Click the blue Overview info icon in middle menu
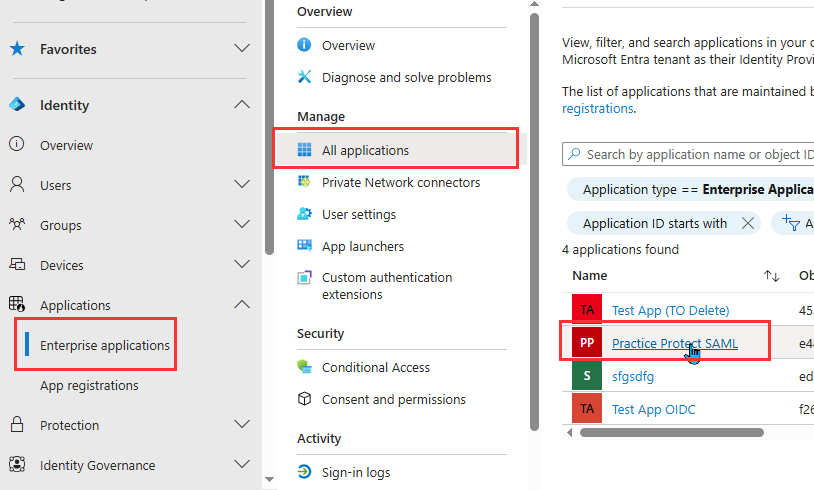 (304, 45)
